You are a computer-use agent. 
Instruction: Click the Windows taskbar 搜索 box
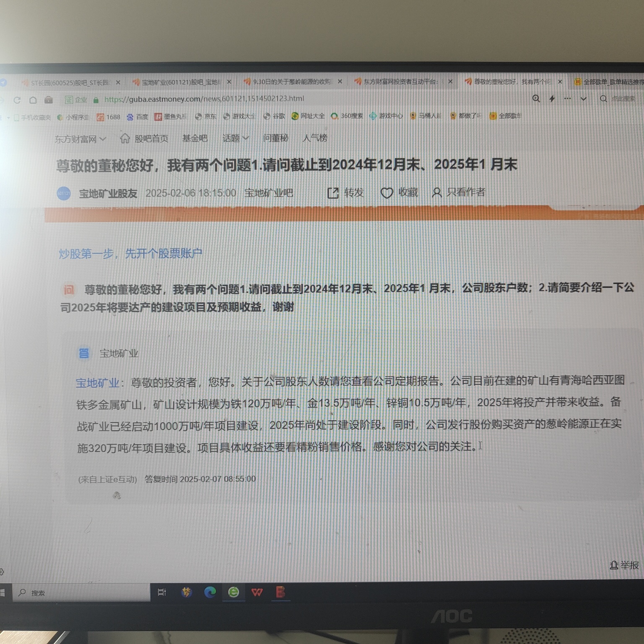(x=82, y=593)
